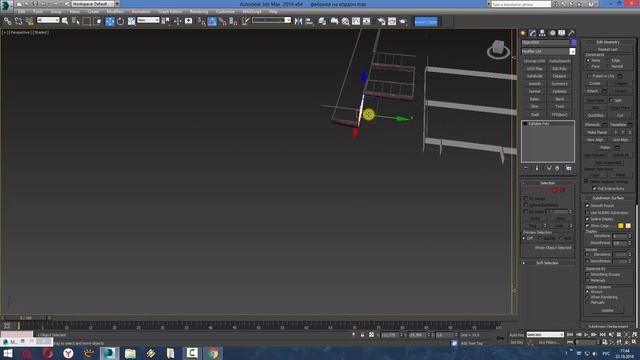Open Select by Name list icon
Image resolution: width=640 pixels, height=360 pixels.
[x=76, y=21]
